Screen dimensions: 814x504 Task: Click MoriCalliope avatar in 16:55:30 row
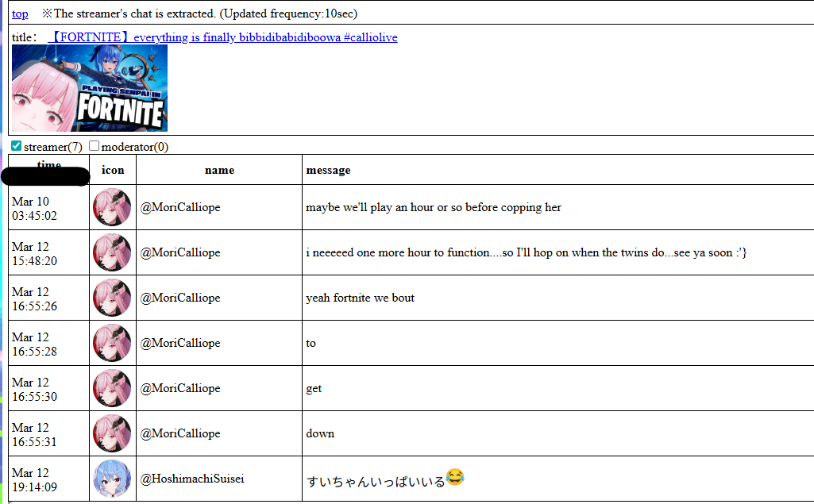(x=112, y=388)
